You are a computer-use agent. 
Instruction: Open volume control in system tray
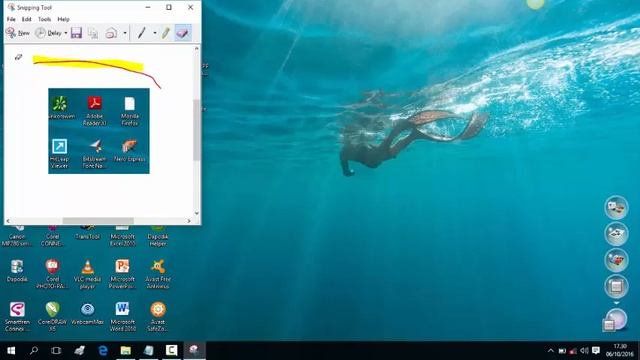pos(584,351)
